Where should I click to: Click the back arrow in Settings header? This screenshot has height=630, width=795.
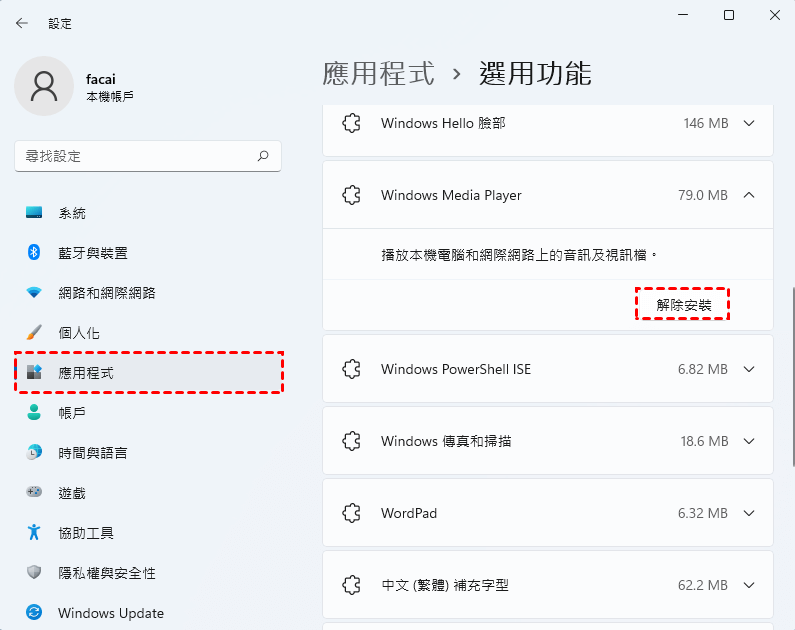pyautogui.click(x=22, y=23)
